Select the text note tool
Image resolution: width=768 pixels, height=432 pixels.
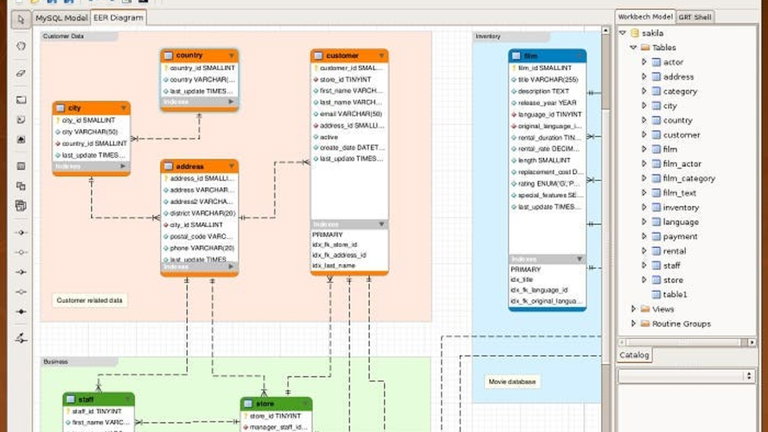(21, 120)
